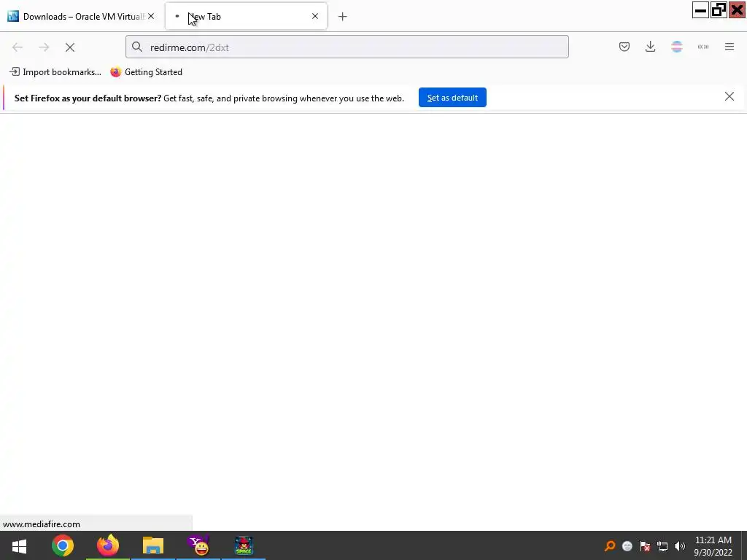747x560 pixels.
Task: Click the www.mediafire.com status text
Action: tap(42, 524)
